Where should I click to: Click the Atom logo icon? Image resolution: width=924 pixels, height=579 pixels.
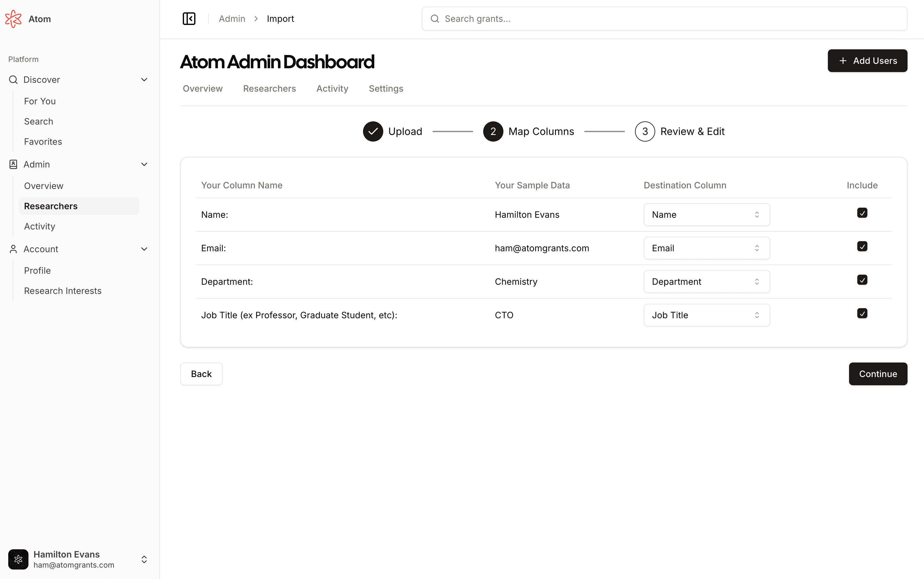(x=13, y=19)
